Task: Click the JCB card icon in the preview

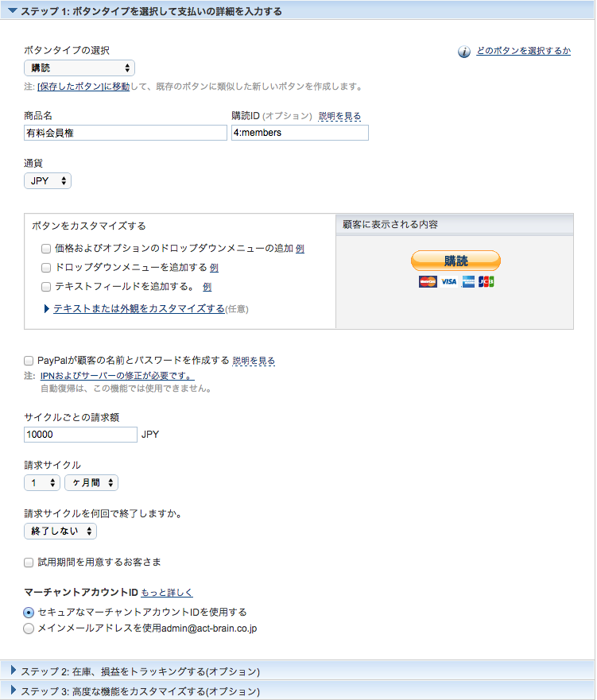Action: click(x=487, y=281)
